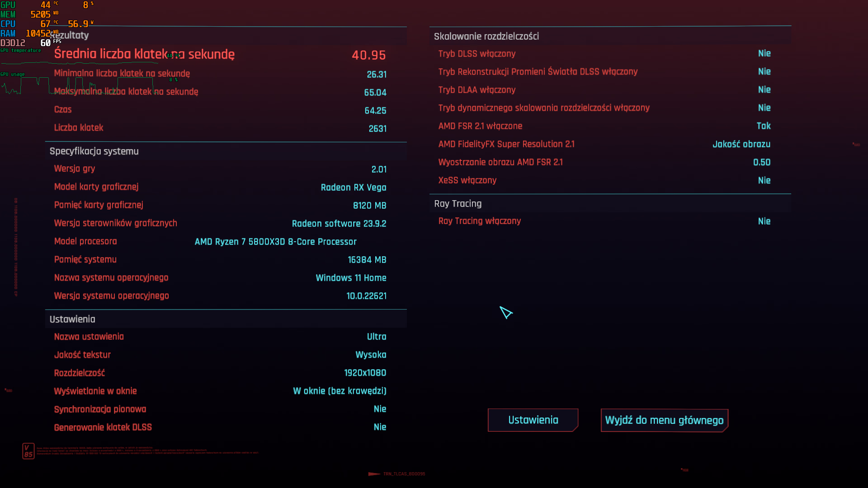Click the CPU label in overlay
This screenshot has height=488, width=868.
tap(8, 24)
